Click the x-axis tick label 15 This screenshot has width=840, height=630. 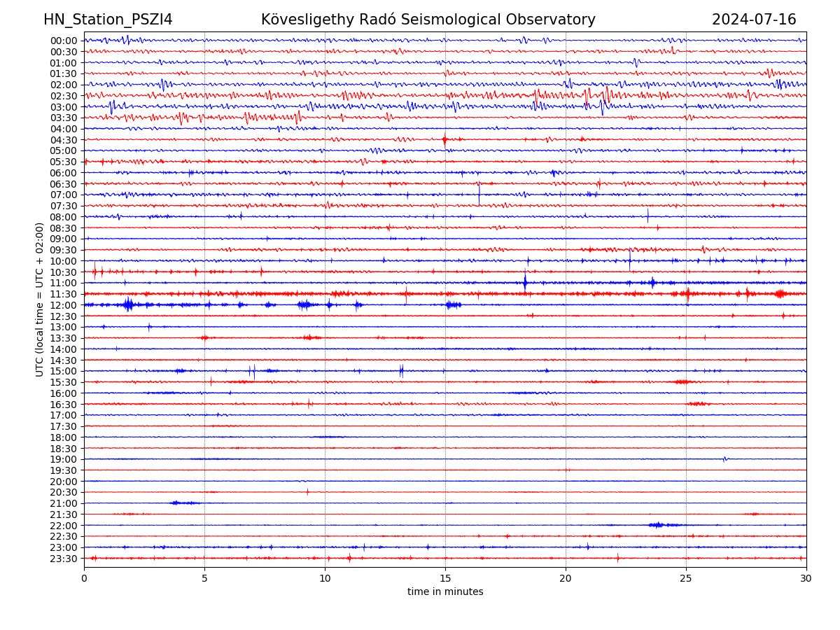445,578
